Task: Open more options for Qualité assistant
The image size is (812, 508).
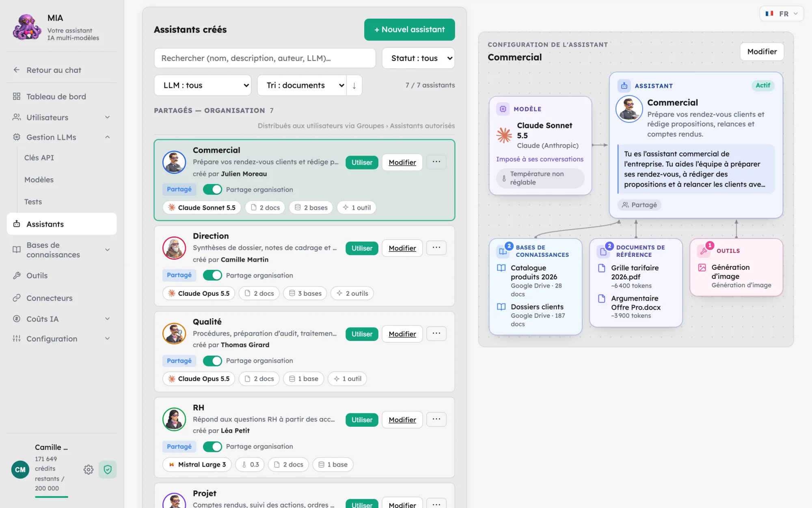Action: point(436,333)
